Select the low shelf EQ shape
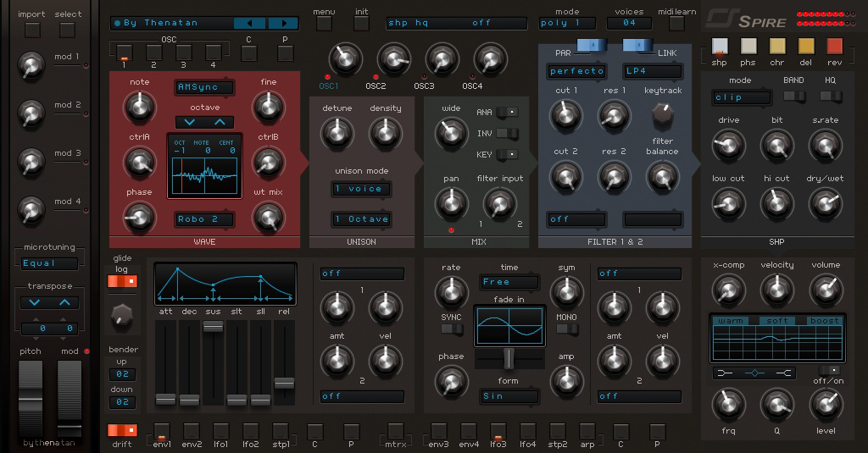This screenshot has height=453, width=868. (726, 373)
